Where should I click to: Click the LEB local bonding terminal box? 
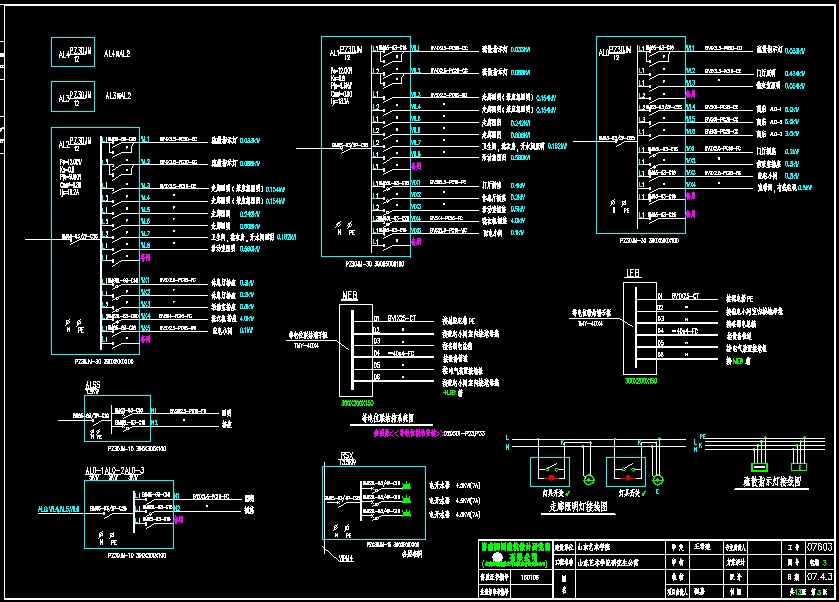(640, 328)
